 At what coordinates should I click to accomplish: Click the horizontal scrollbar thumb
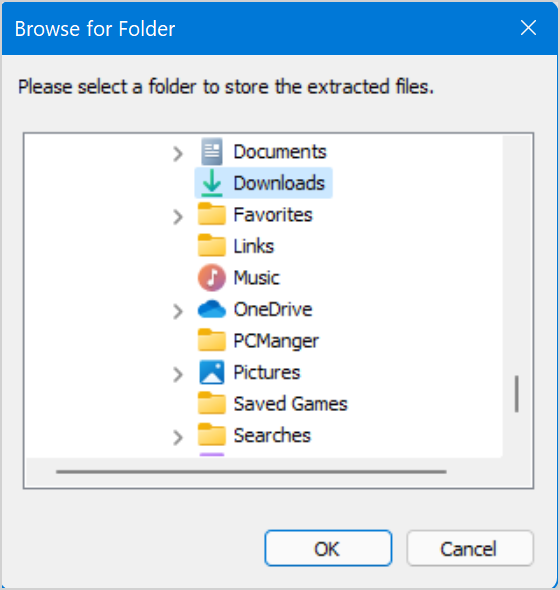(x=251, y=471)
